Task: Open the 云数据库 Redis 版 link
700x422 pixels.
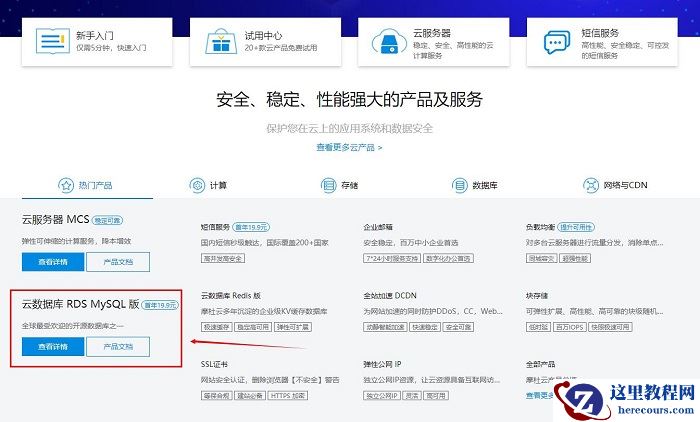Action: pos(231,296)
